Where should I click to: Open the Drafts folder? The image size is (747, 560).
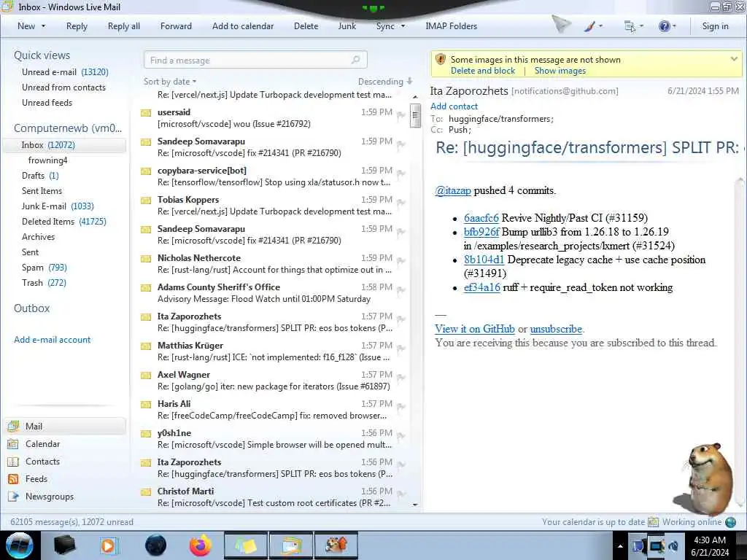point(40,176)
